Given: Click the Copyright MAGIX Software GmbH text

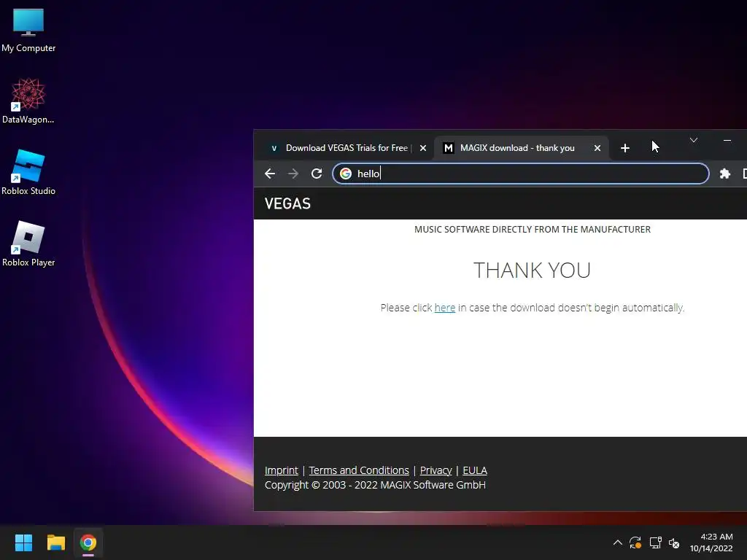Looking at the screenshot, I should coord(375,485).
